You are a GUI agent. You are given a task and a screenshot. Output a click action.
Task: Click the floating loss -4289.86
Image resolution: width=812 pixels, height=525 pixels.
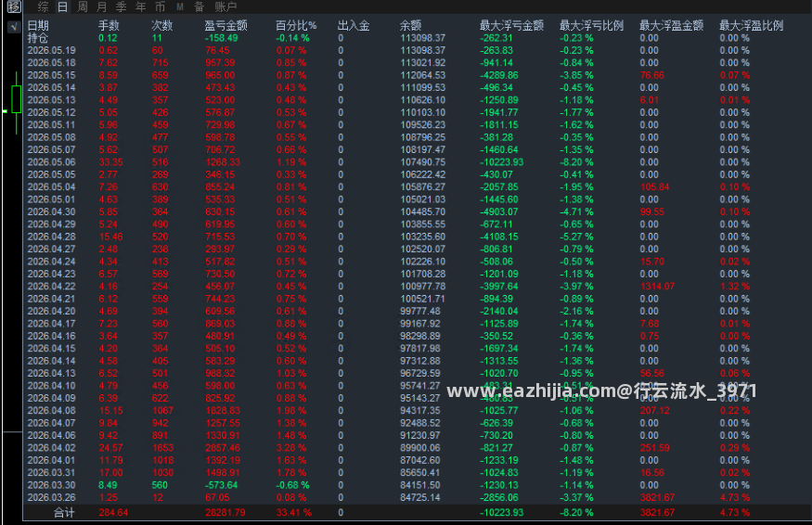coord(498,75)
